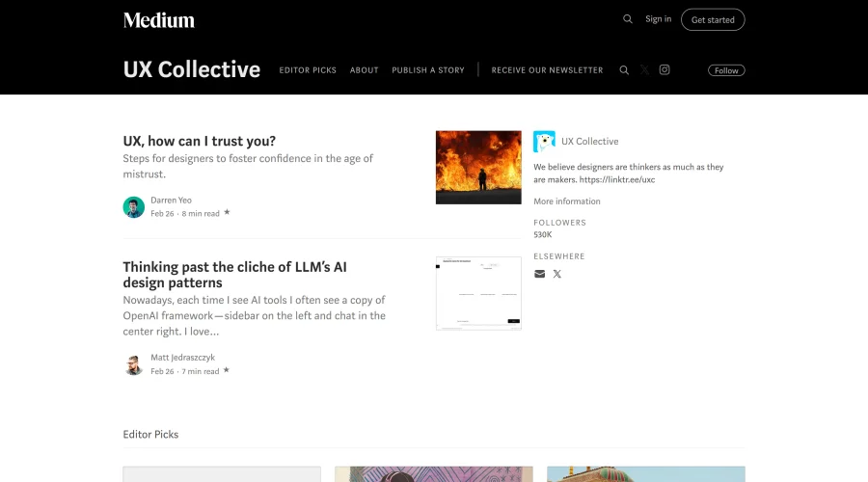
Task: Open 'Thinking past the cliche of LLM's AI design patterns'
Action: click(x=234, y=275)
